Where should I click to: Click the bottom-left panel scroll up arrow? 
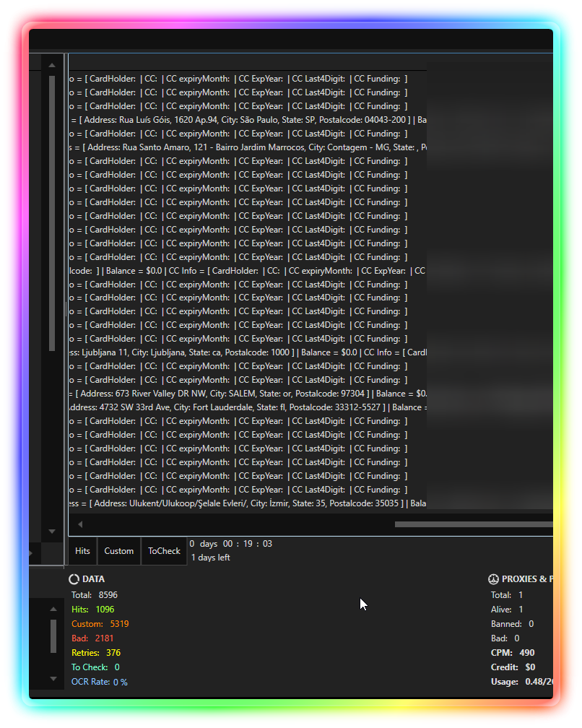click(x=52, y=609)
